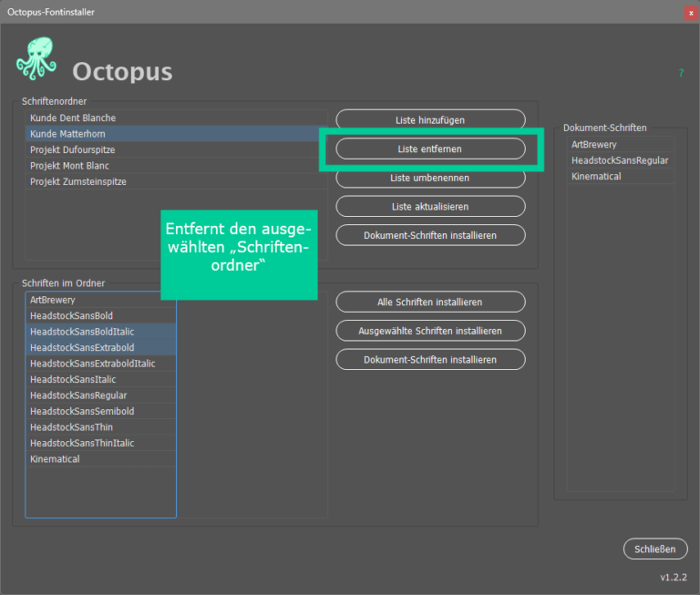This screenshot has height=595, width=700.
Task: Select Kinematical in Schriften im Ordner
Action: [101, 459]
